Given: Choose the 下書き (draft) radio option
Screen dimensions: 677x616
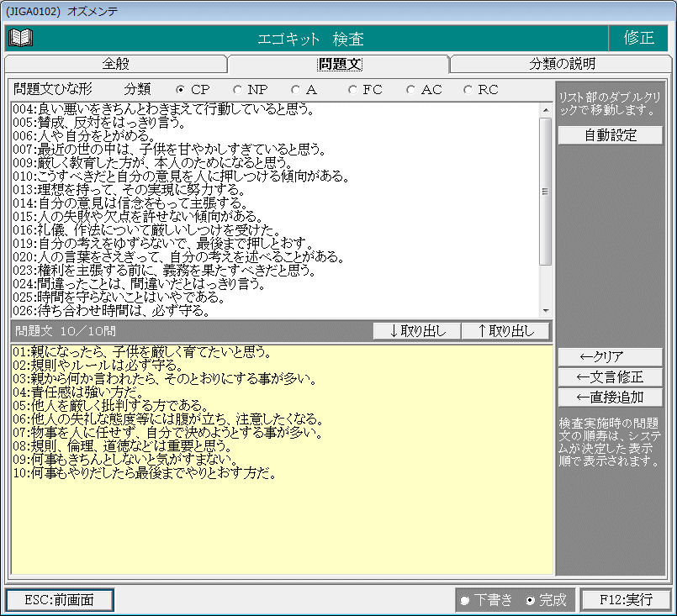Looking at the screenshot, I should pyautogui.click(x=486, y=600).
